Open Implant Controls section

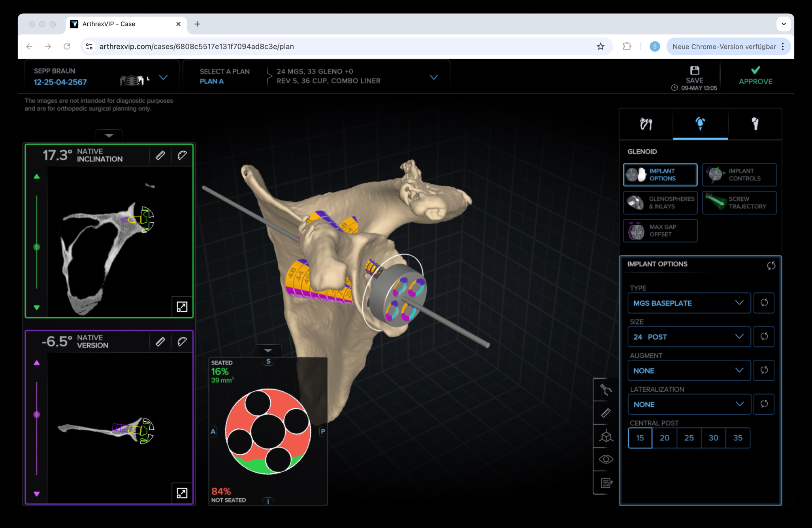pos(739,175)
